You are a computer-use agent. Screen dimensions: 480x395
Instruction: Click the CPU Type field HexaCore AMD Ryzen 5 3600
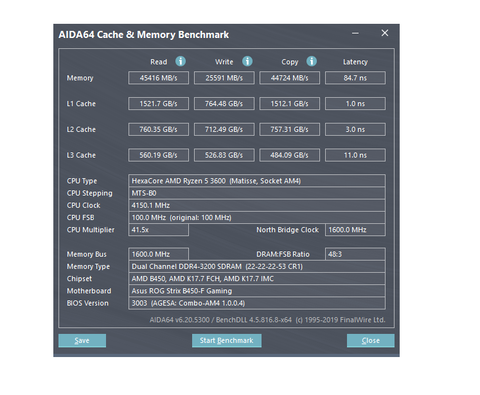(257, 181)
